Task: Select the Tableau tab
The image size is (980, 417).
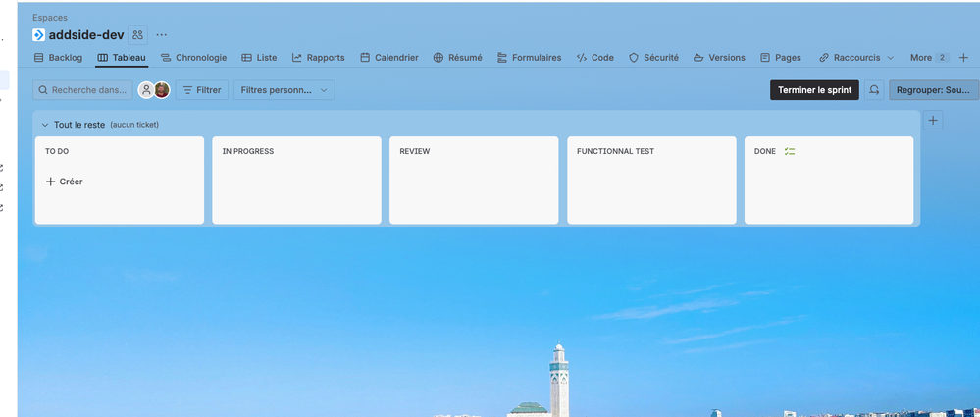Action: coord(122,58)
